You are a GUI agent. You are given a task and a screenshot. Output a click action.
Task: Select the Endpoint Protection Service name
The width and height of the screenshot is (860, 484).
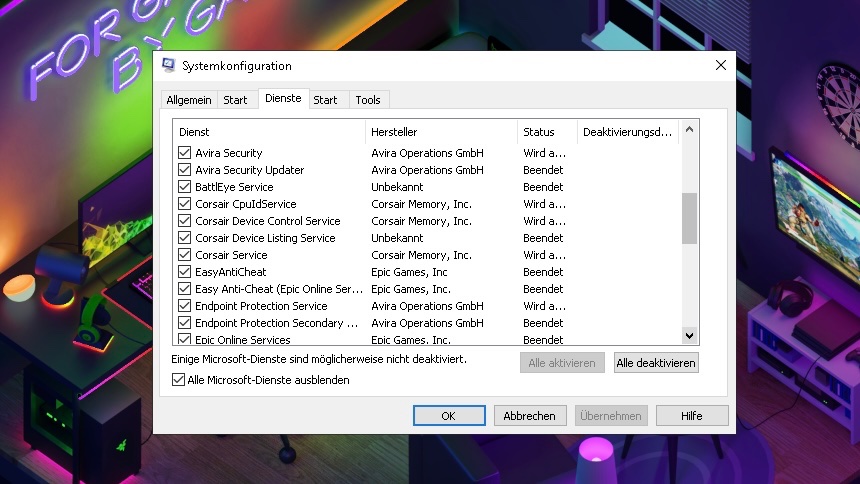coord(261,306)
